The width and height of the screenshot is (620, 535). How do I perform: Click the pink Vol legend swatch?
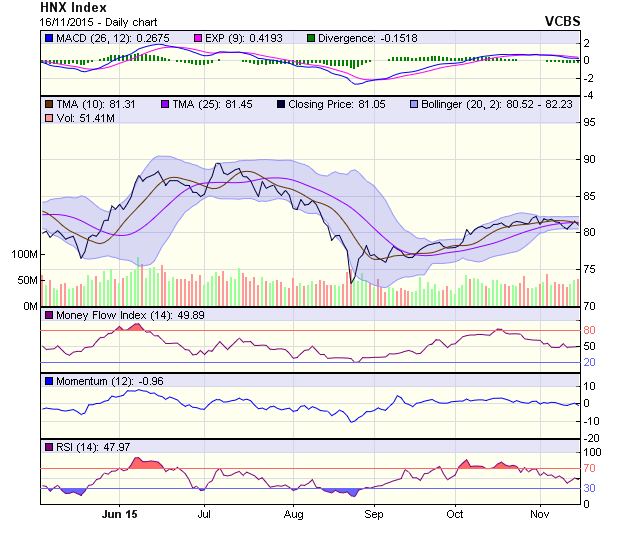click(49, 119)
